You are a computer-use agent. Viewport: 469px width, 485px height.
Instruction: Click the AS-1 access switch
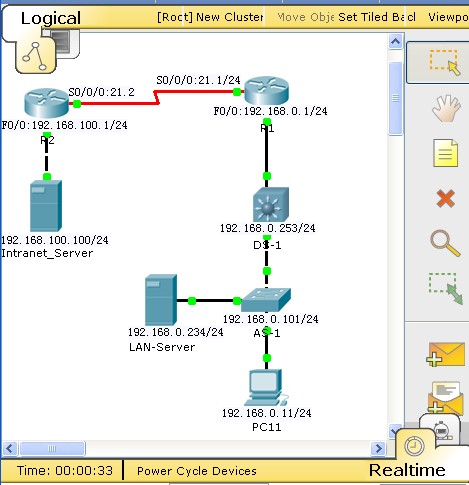coord(266,300)
